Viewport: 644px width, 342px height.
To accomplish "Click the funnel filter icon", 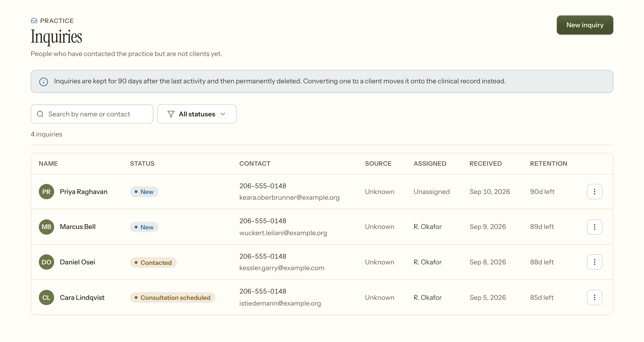I will point(171,114).
